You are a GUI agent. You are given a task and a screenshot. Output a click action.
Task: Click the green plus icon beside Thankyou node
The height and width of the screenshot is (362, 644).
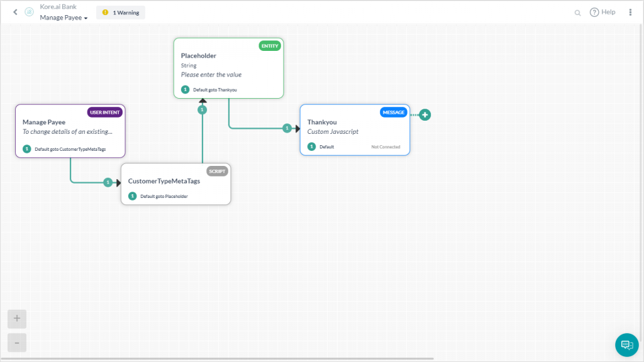click(425, 115)
